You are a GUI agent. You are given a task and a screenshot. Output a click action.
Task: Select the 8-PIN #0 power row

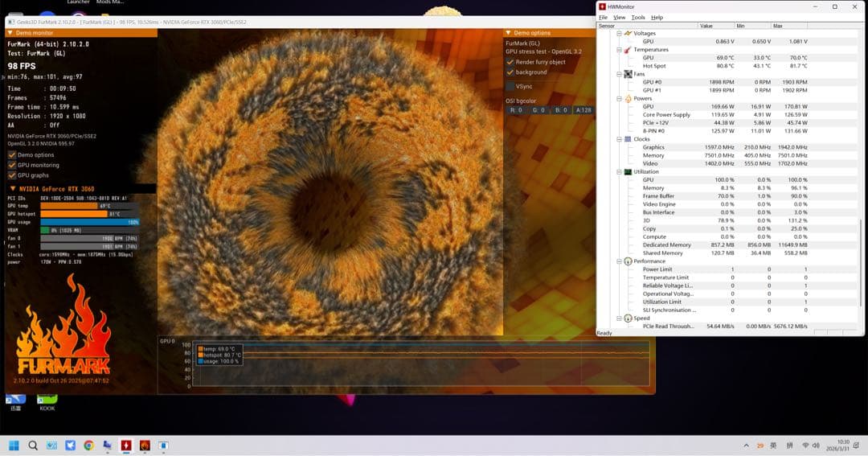725,131
